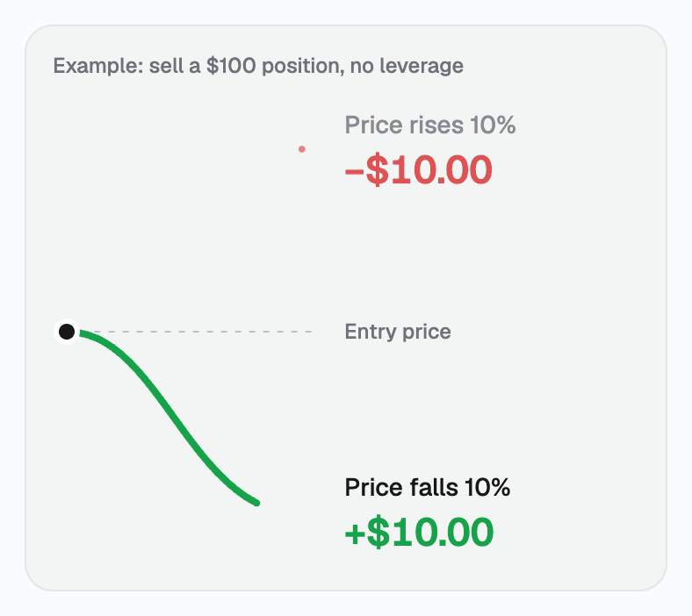Click the black entry price dot

click(x=67, y=332)
